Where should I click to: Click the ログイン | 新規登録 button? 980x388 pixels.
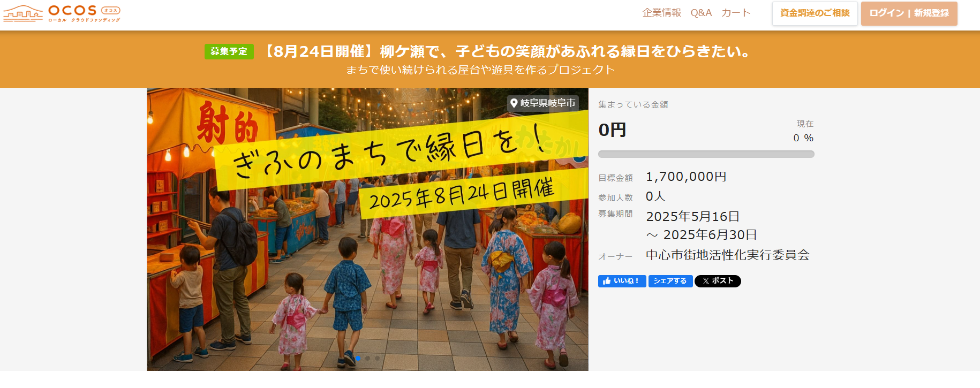click(909, 13)
